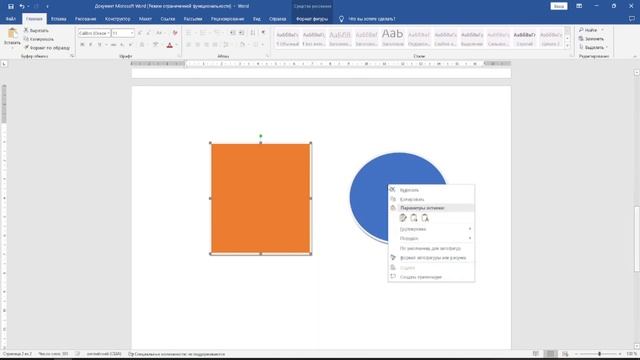The image size is (640, 360).
Task: Click the red font color letter A icon
Action: pos(169,45)
